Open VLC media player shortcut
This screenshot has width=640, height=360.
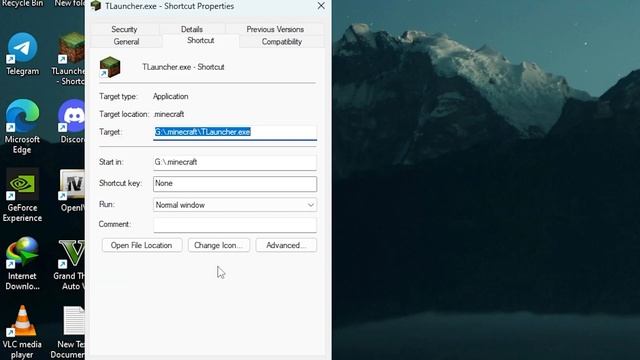[22, 332]
